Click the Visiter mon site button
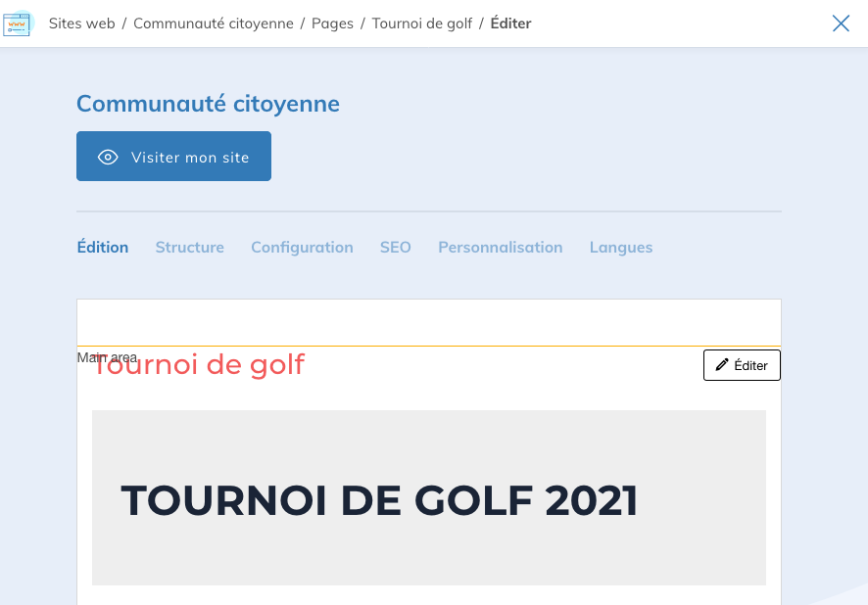868x605 pixels. [x=173, y=156]
